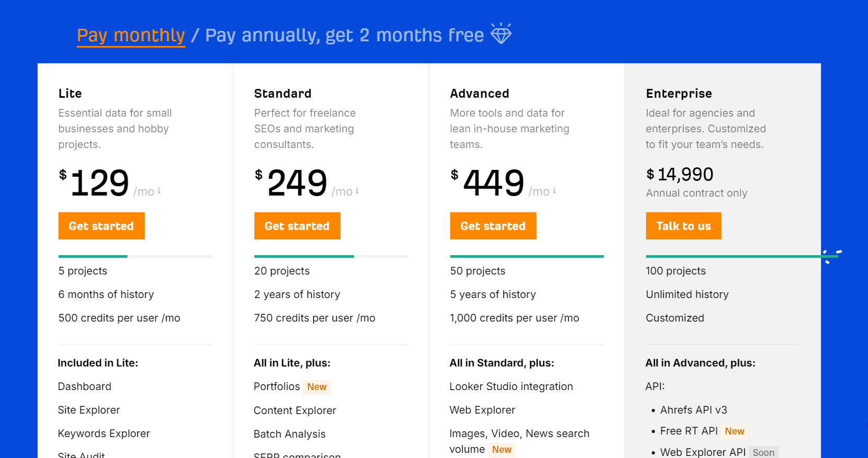
Task: Click the Soon badge beside Web Explorer API
Action: 764,452
